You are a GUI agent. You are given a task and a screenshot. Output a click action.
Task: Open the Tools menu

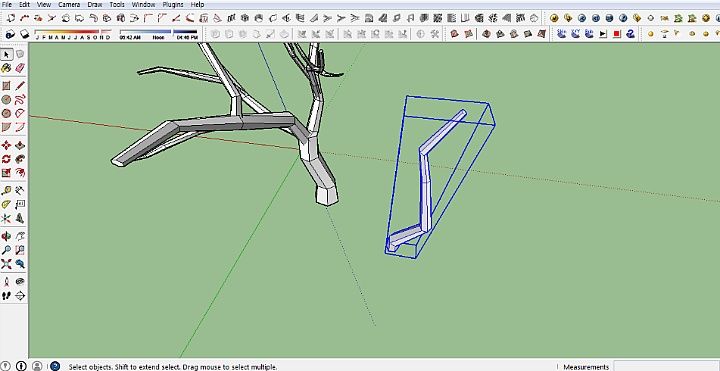coord(117,4)
